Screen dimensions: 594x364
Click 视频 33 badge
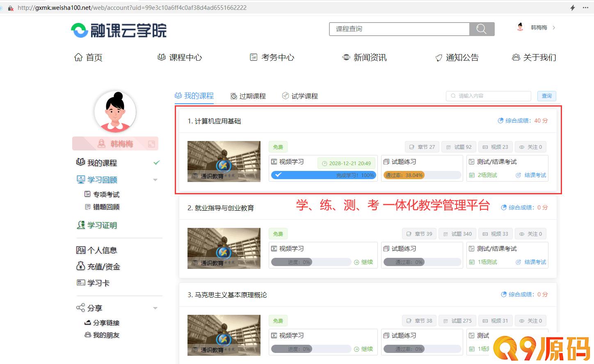tap(495, 234)
